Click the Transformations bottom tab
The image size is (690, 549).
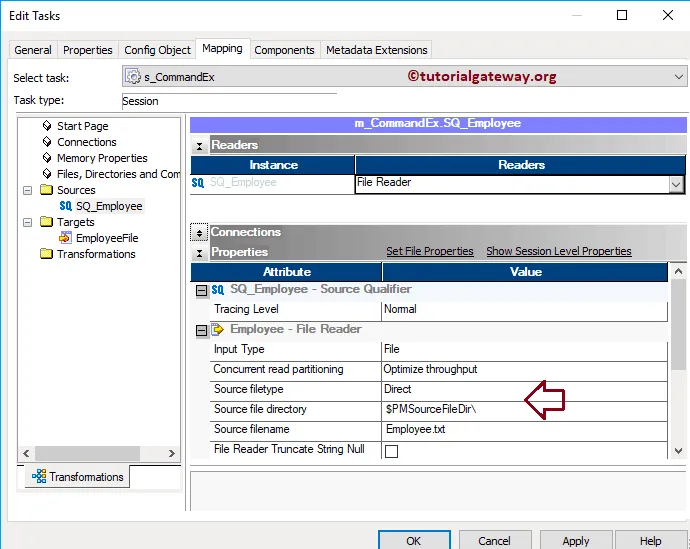point(77,476)
